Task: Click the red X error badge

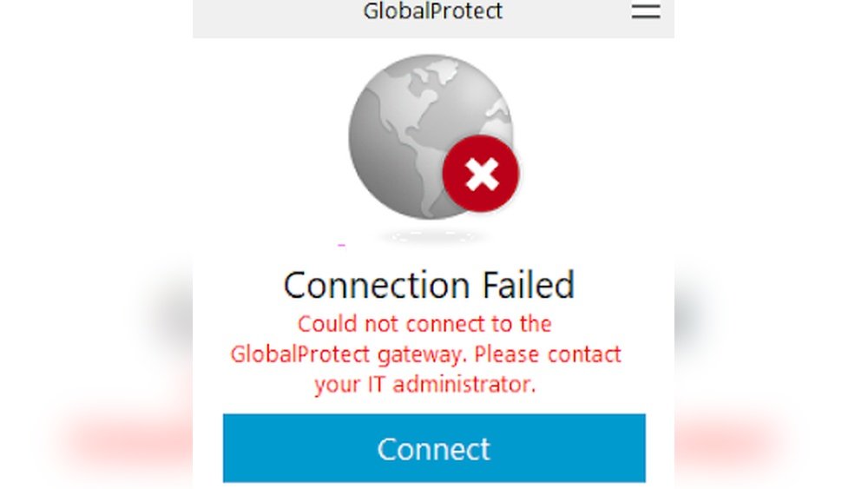Action: [x=481, y=174]
